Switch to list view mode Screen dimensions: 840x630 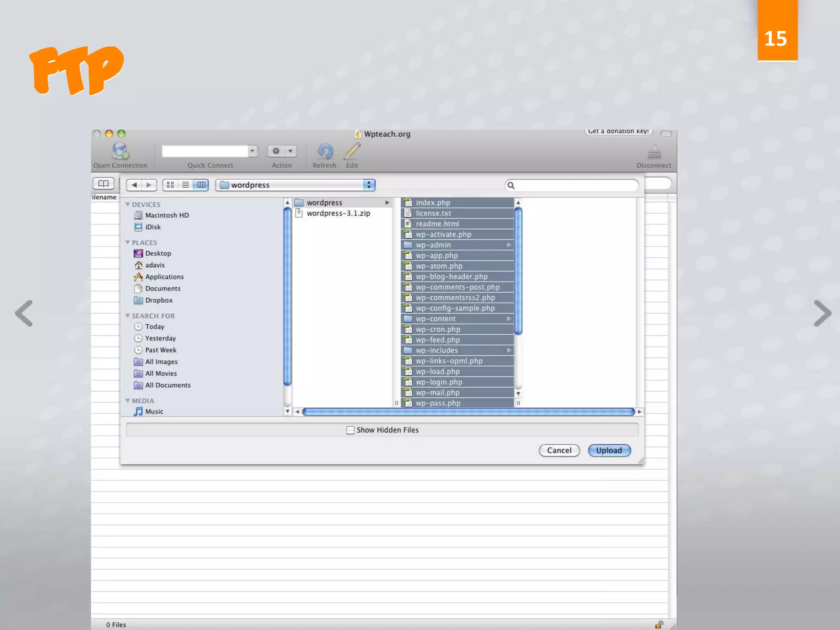click(x=185, y=185)
